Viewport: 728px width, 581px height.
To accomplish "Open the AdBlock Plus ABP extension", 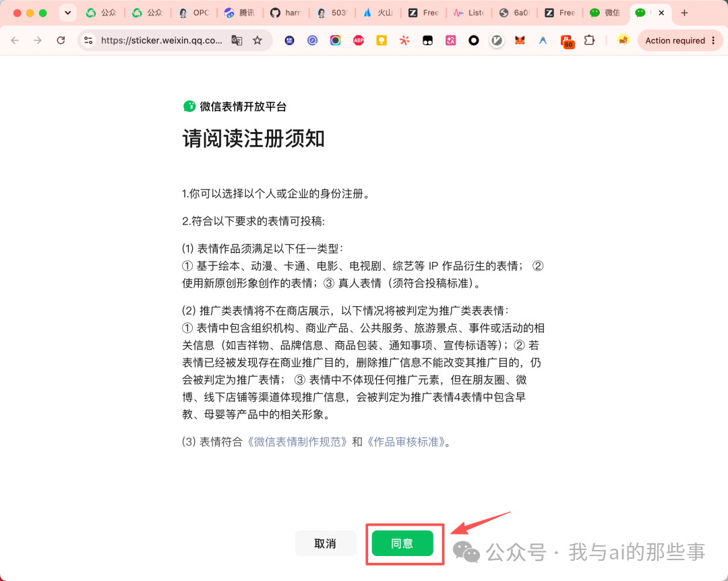I will [x=359, y=40].
